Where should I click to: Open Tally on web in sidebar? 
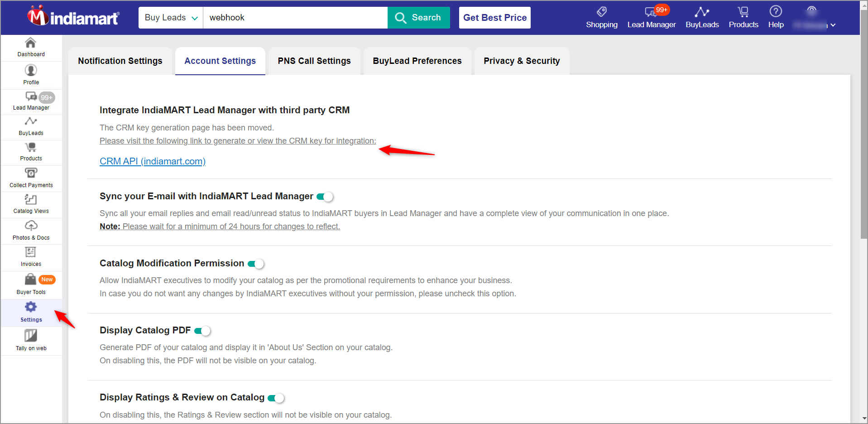pyautogui.click(x=31, y=341)
